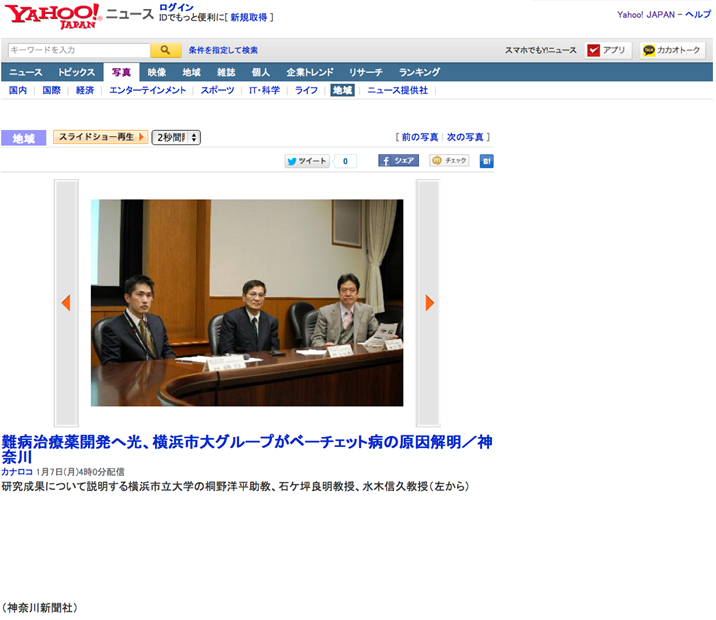Click the Yahoo! JAPAN logo
The image size is (716, 620).
[x=51, y=15]
